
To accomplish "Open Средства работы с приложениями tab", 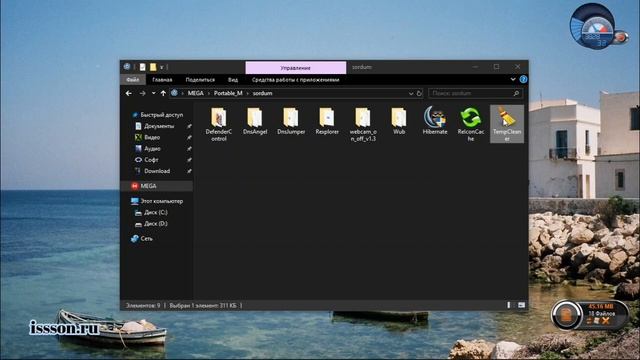I will 296,80.
